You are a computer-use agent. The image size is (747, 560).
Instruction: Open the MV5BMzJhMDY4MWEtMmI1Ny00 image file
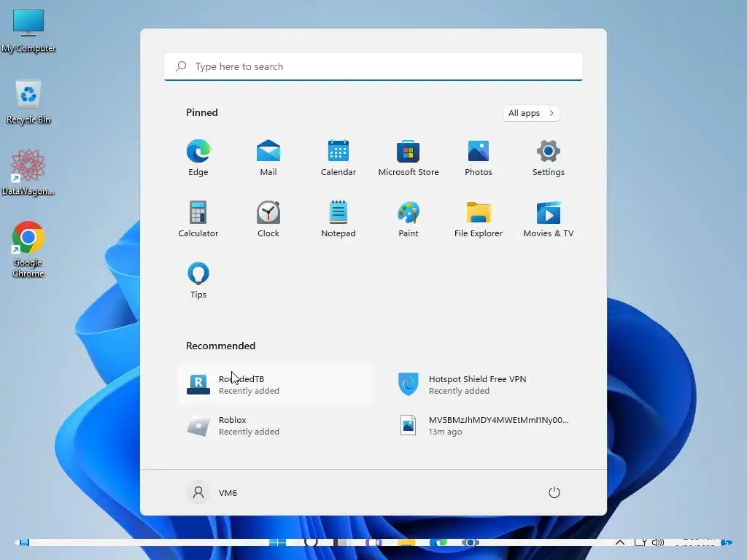tap(486, 426)
